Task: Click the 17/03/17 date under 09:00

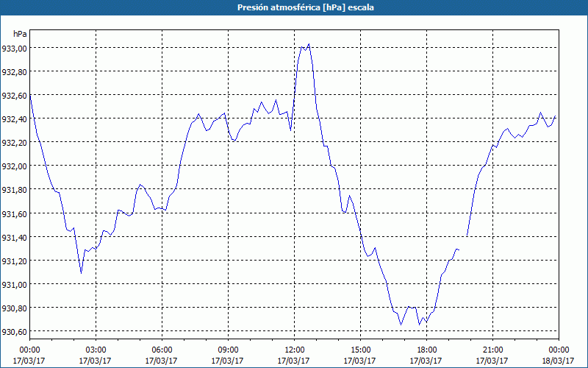Action: (x=228, y=361)
